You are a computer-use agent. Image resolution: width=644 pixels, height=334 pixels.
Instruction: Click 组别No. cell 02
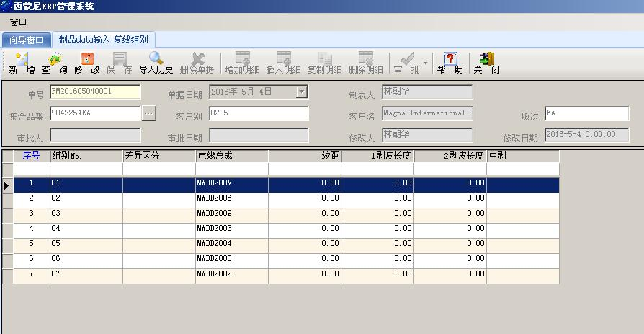(x=86, y=201)
